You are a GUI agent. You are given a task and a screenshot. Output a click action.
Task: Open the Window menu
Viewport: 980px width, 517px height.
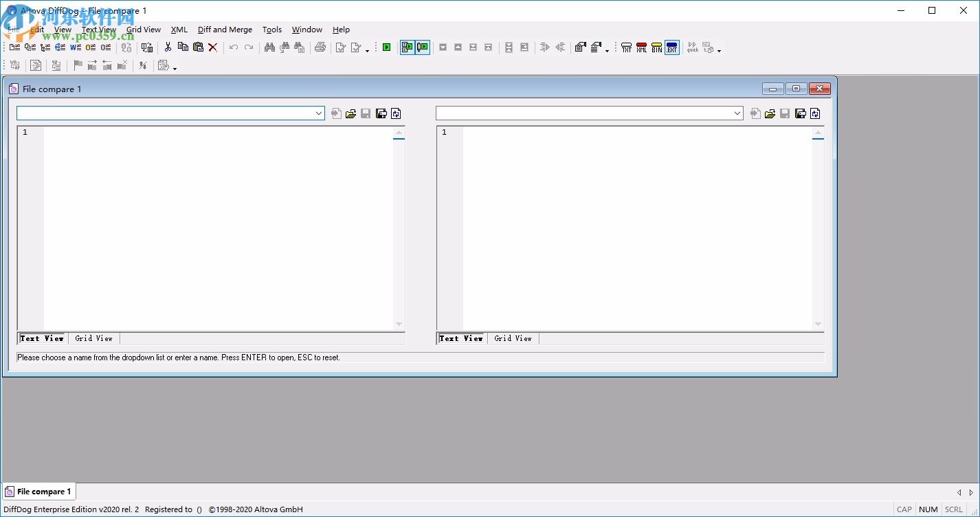[x=307, y=30]
